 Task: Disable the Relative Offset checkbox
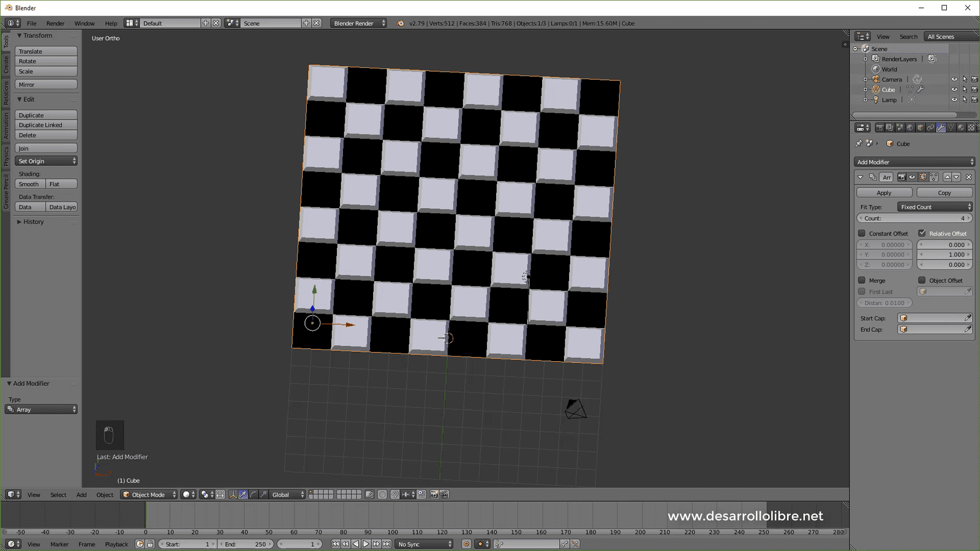coord(922,233)
